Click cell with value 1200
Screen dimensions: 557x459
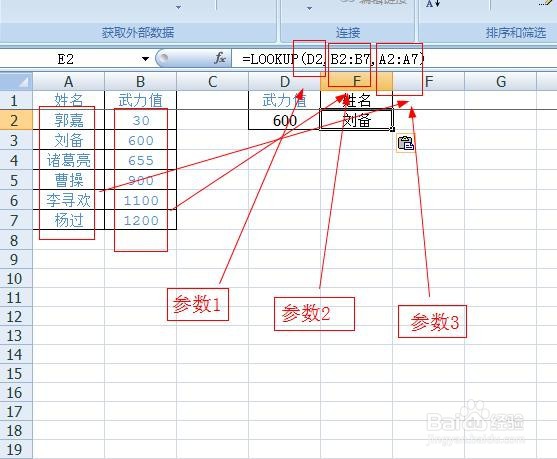[141, 220]
